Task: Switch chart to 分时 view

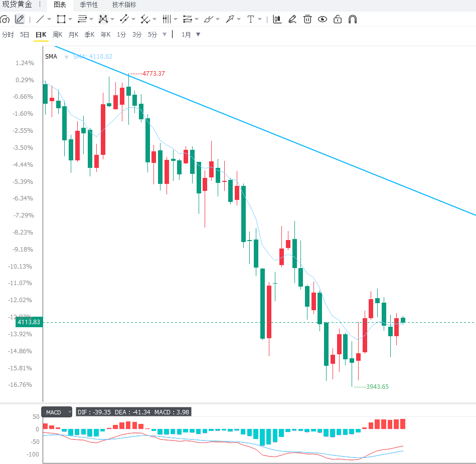Action: 8,35
